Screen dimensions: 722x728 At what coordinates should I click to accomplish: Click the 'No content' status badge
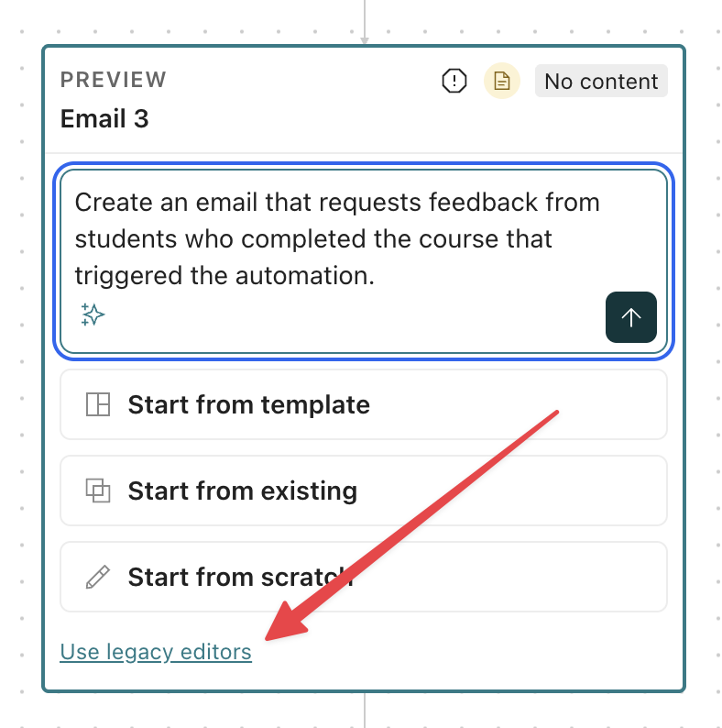click(x=601, y=82)
